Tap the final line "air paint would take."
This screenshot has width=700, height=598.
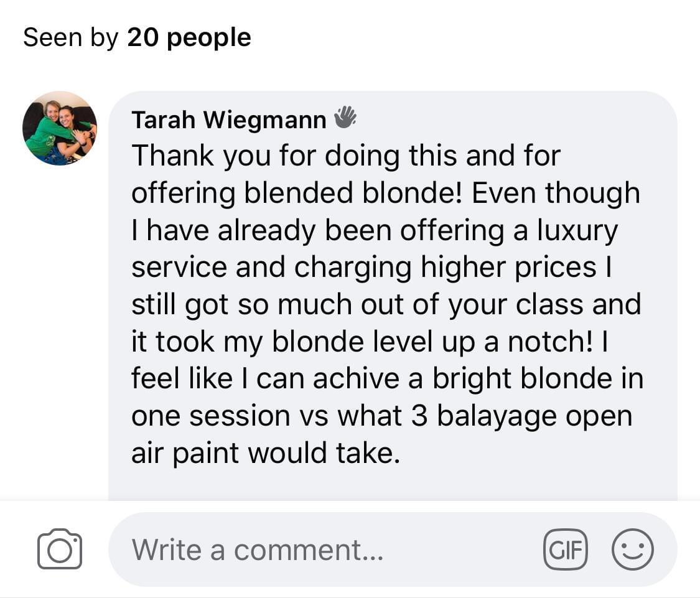tap(264, 453)
